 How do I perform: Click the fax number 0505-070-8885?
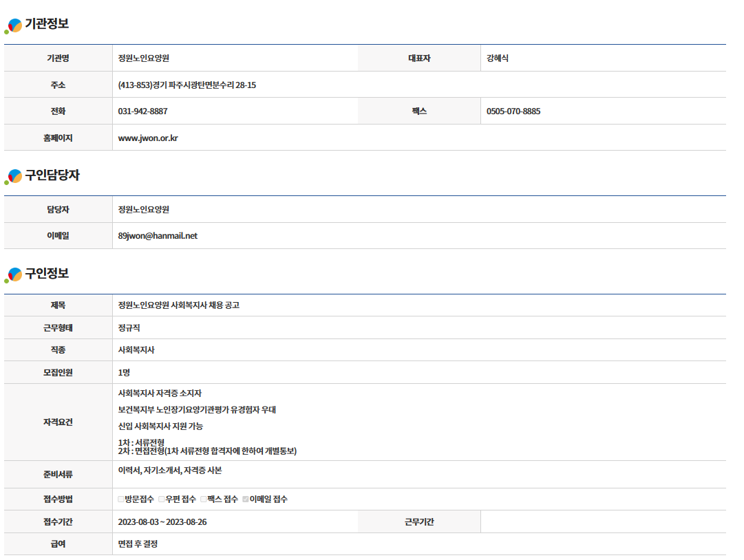coord(513,111)
